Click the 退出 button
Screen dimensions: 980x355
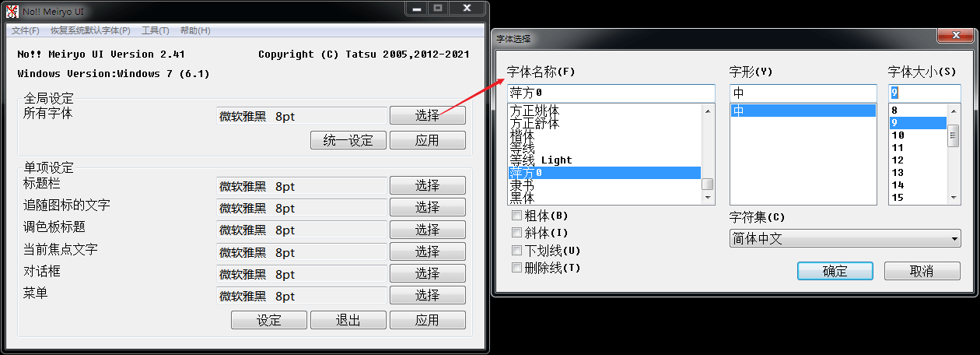click(x=348, y=320)
